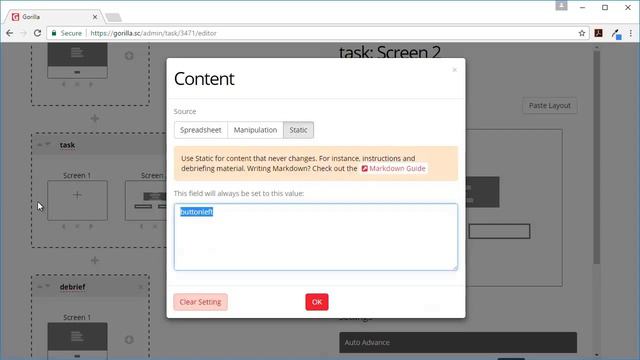Close the Content dialog with the X
The height and width of the screenshot is (360, 640).
pyautogui.click(x=454, y=70)
